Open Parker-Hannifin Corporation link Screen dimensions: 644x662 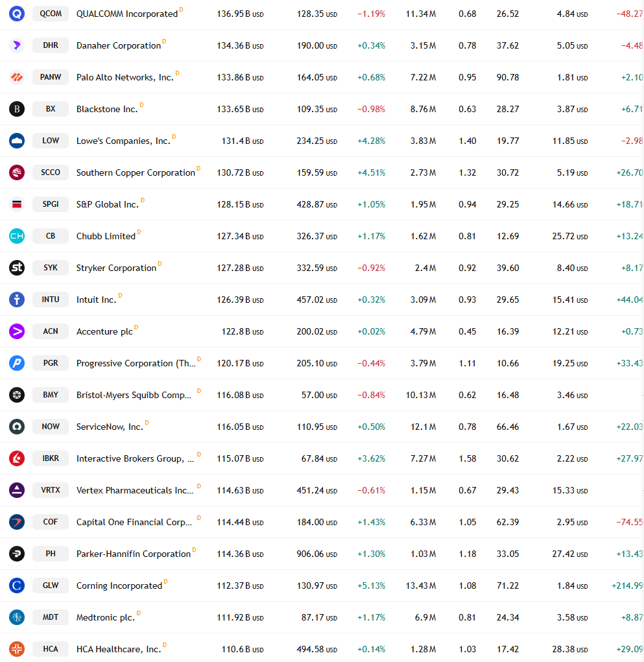pos(134,554)
